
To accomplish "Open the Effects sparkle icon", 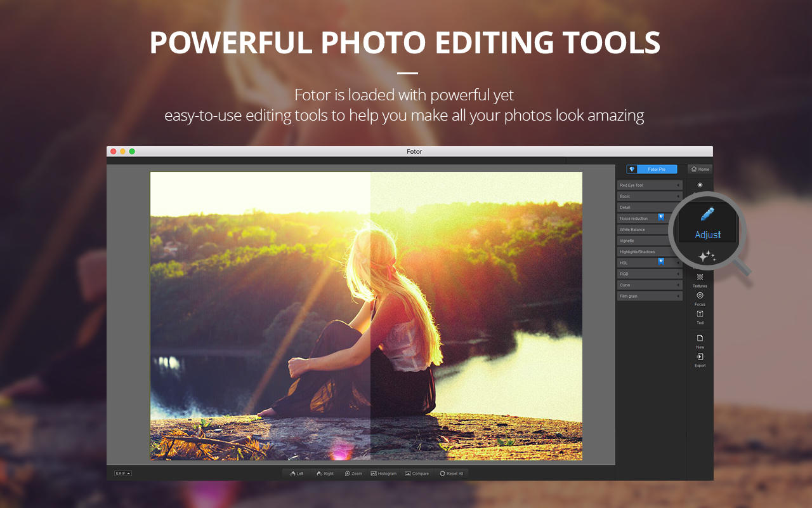I will pos(707,257).
